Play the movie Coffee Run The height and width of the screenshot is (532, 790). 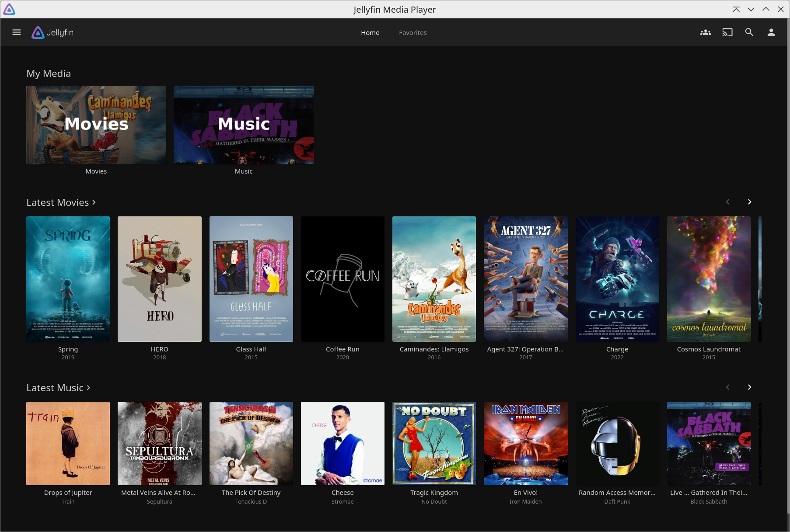point(343,279)
